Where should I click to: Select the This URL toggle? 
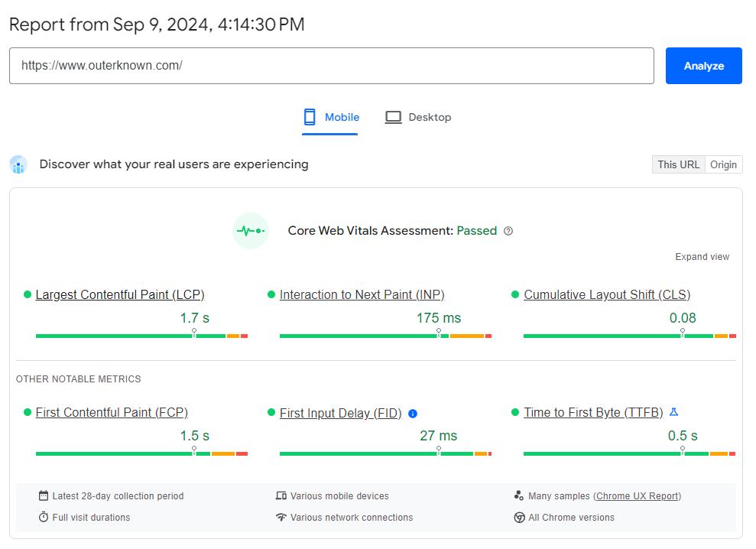pos(678,164)
